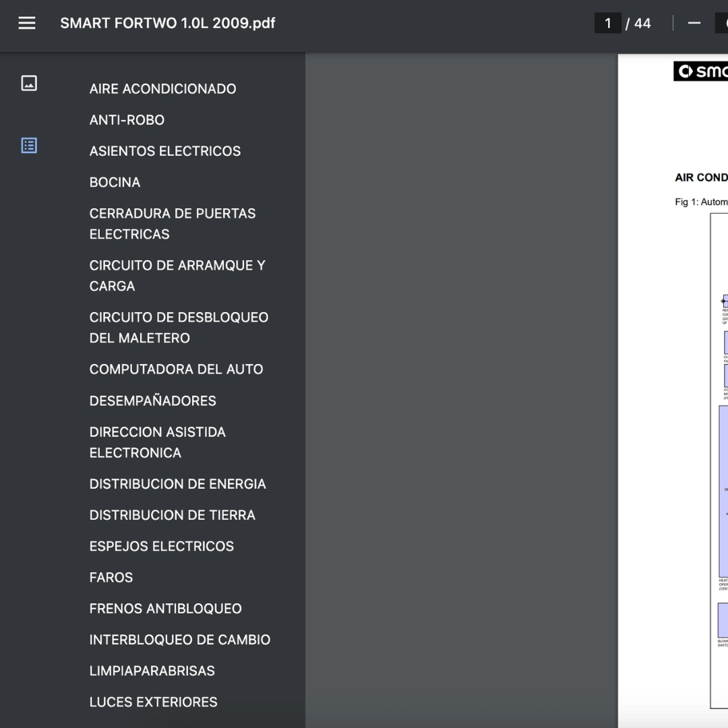The image size is (728, 728).
Task: Click the zoom out minus button
Action: click(694, 23)
